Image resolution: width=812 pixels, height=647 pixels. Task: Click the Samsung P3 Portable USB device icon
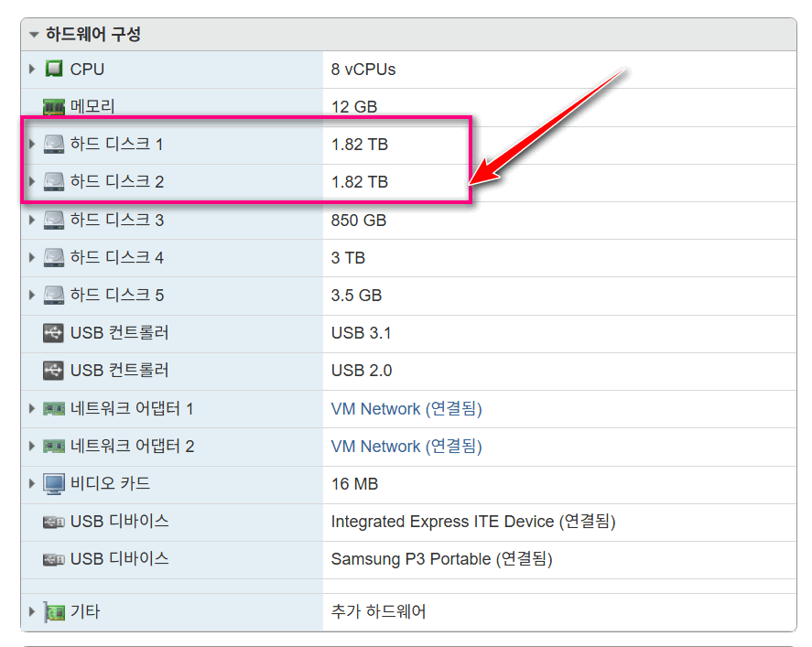click(x=54, y=559)
